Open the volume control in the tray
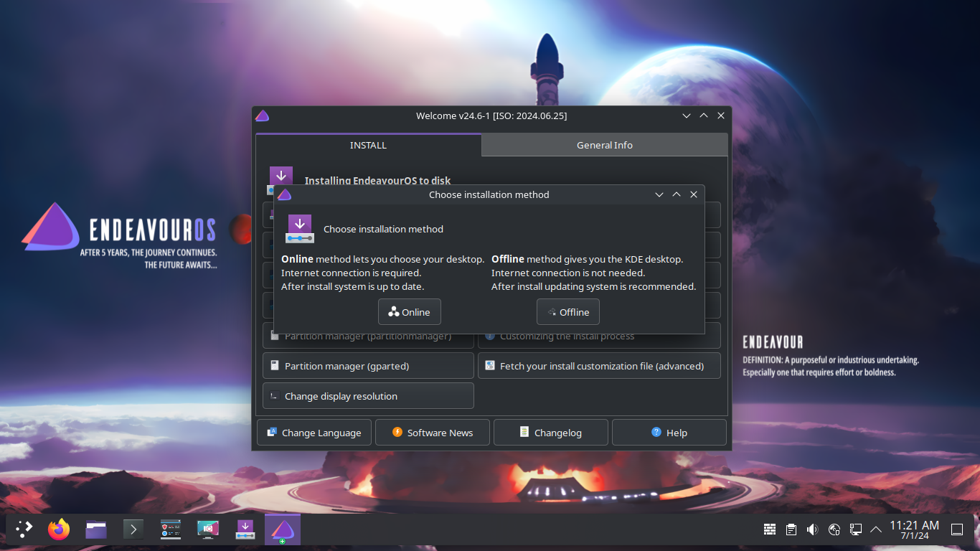 813,529
